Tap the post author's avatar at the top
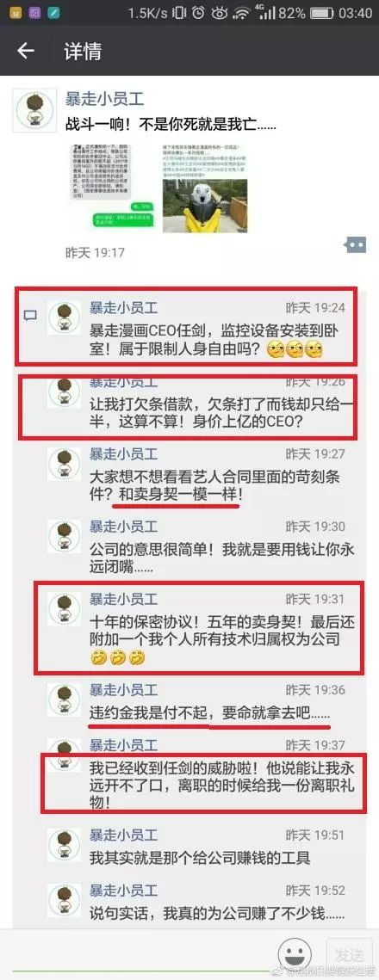The width and height of the screenshot is (379, 980). pos(34,111)
